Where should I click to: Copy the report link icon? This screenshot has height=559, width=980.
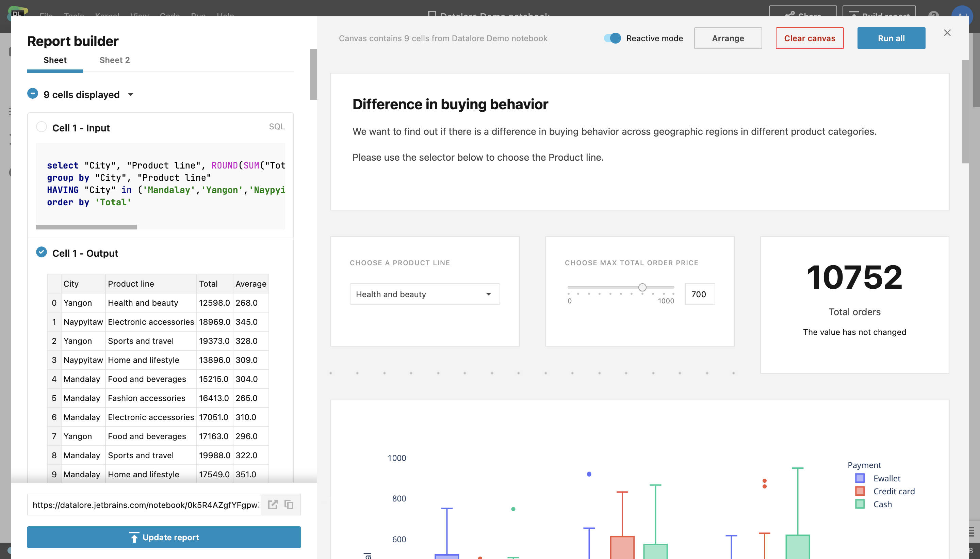(x=289, y=505)
